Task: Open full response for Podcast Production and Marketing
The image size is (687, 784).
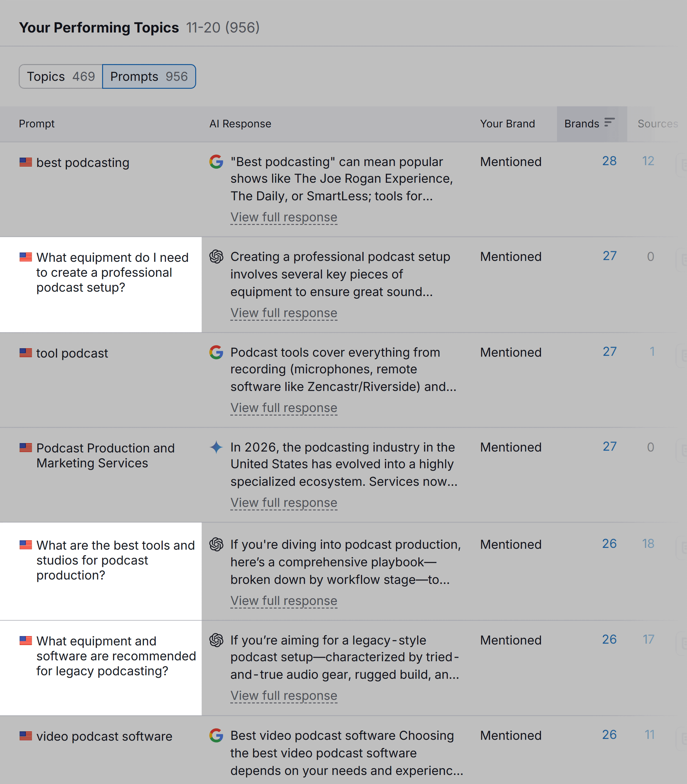Action: click(284, 503)
